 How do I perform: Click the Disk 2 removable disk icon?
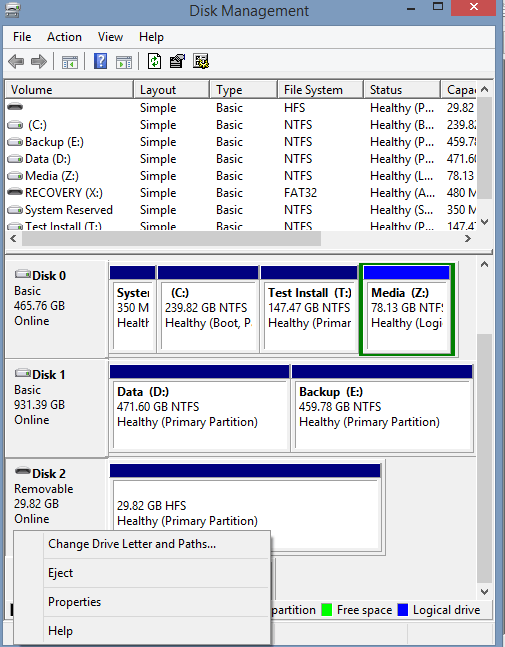pos(23,471)
